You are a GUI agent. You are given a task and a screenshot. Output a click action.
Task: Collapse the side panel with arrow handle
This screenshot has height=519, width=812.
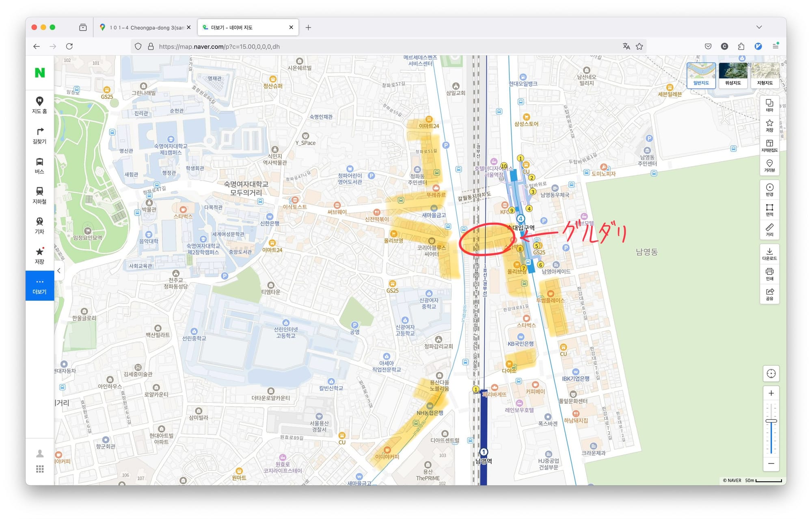click(59, 271)
